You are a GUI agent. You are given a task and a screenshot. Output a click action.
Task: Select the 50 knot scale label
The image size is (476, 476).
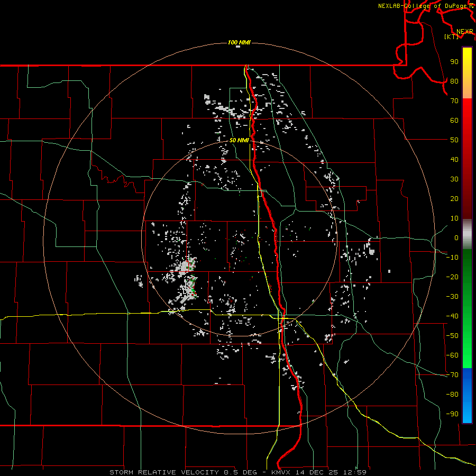coord(454,140)
